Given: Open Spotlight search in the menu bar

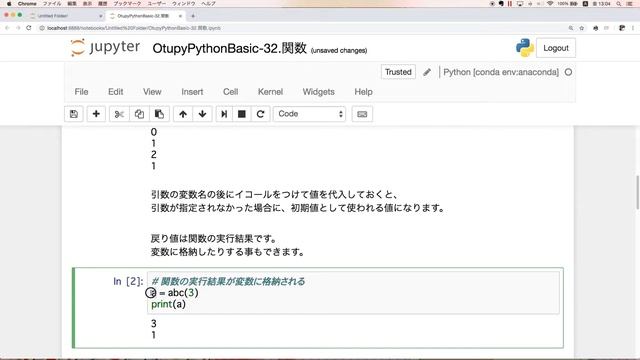Looking at the screenshot, I should tap(619, 3).
